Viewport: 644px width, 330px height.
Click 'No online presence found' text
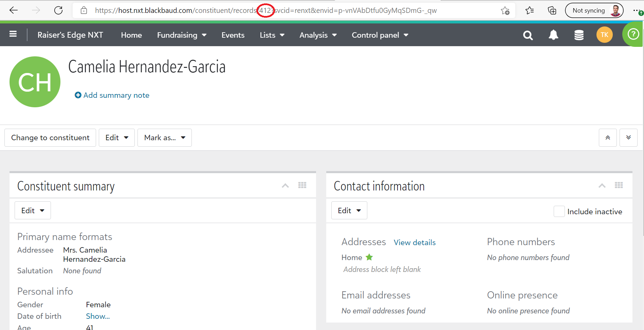[528, 311]
